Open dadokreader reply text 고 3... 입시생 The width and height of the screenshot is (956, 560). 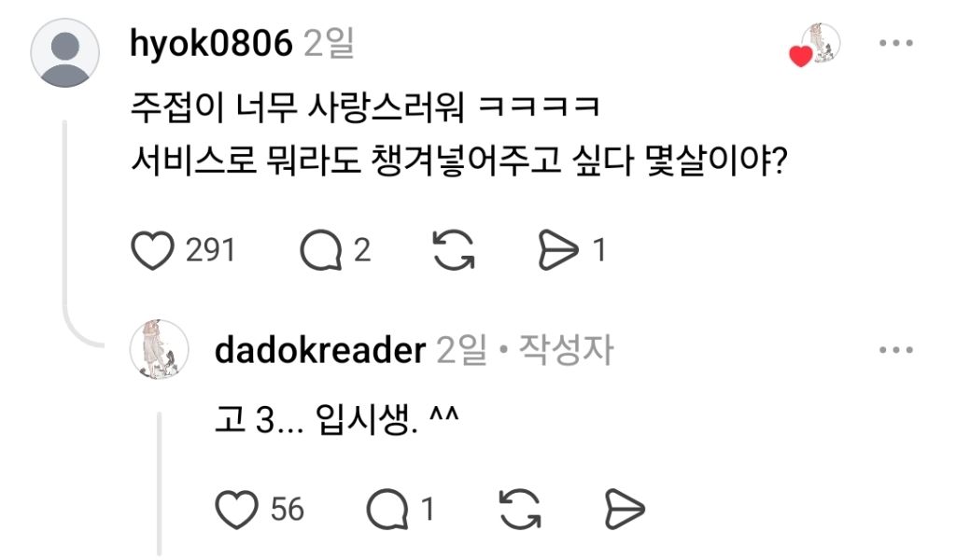pos(336,420)
